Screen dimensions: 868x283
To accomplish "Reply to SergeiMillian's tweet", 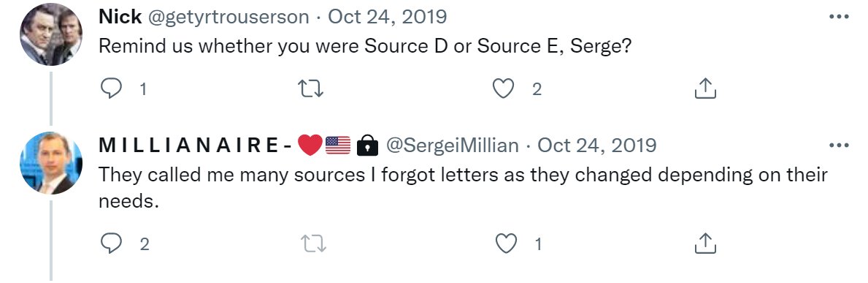I will click(111, 244).
